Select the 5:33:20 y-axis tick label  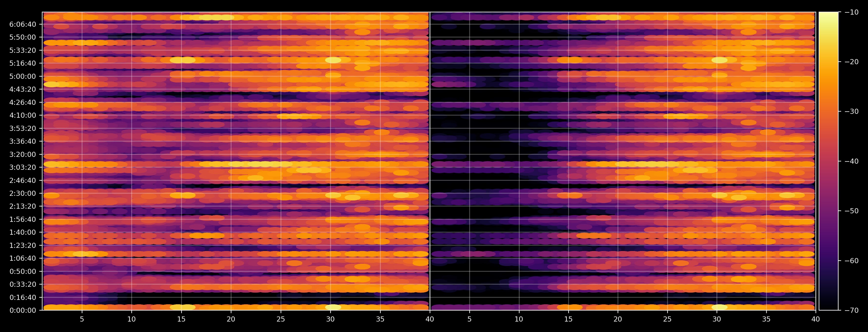(23, 50)
